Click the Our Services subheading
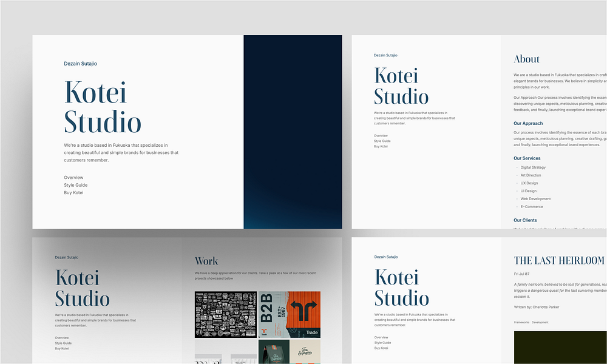 click(x=527, y=158)
